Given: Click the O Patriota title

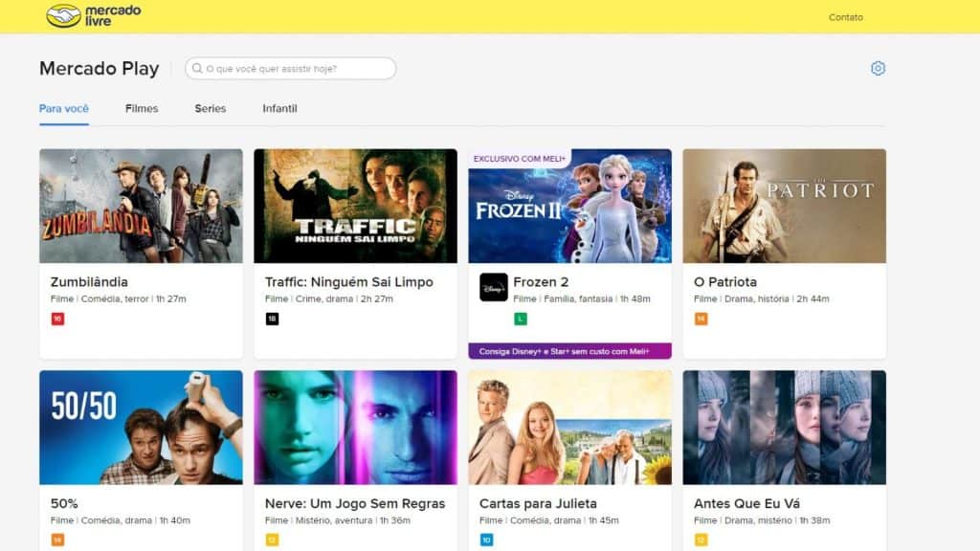Looking at the screenshot, I should [x=725, y=282].
